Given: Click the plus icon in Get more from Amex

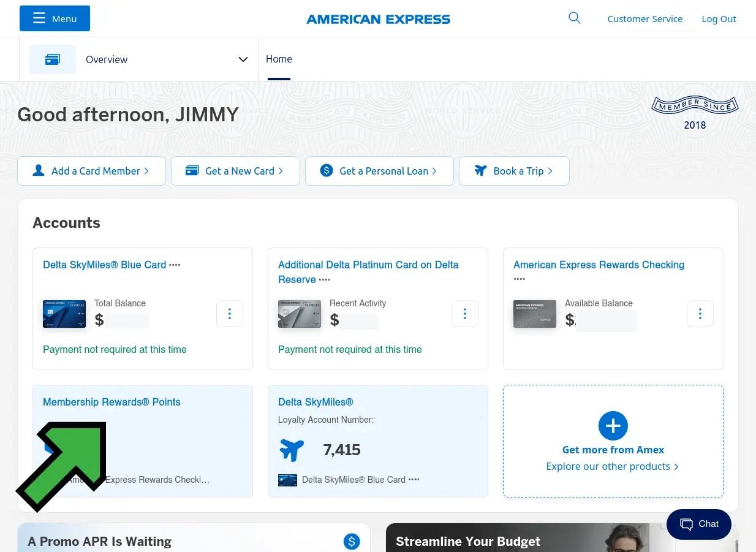Looking at the screenshot, I should [x=613, y=425].
